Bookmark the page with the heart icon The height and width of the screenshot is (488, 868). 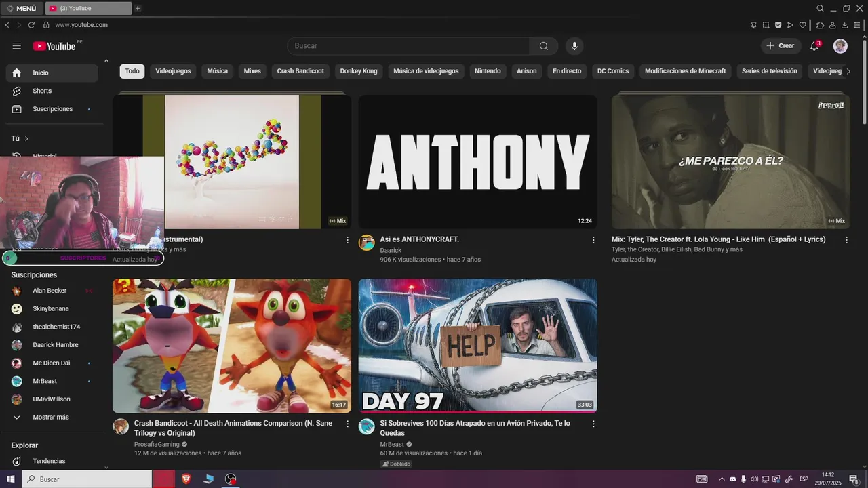point(802,25)
